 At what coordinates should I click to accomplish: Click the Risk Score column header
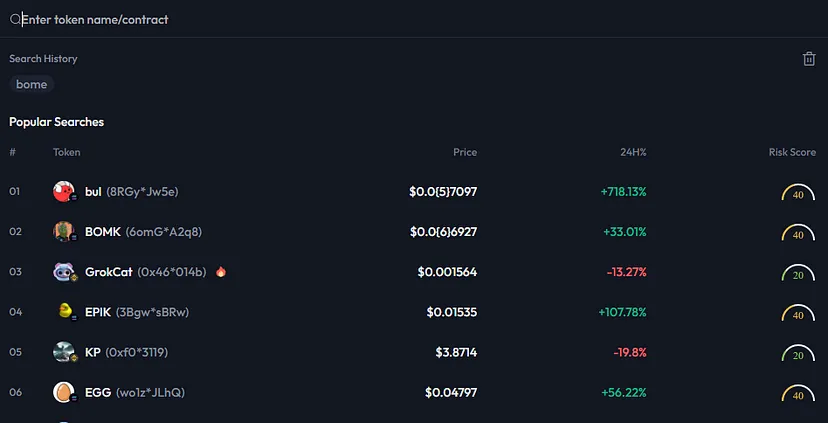(x=792, y=152)
